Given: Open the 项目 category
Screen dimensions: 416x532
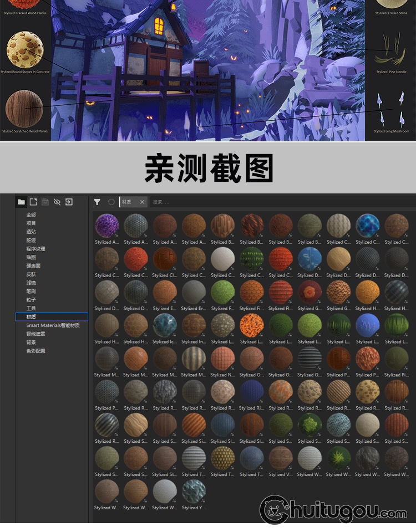Looking at the screenshot, I should pos(31,223).
